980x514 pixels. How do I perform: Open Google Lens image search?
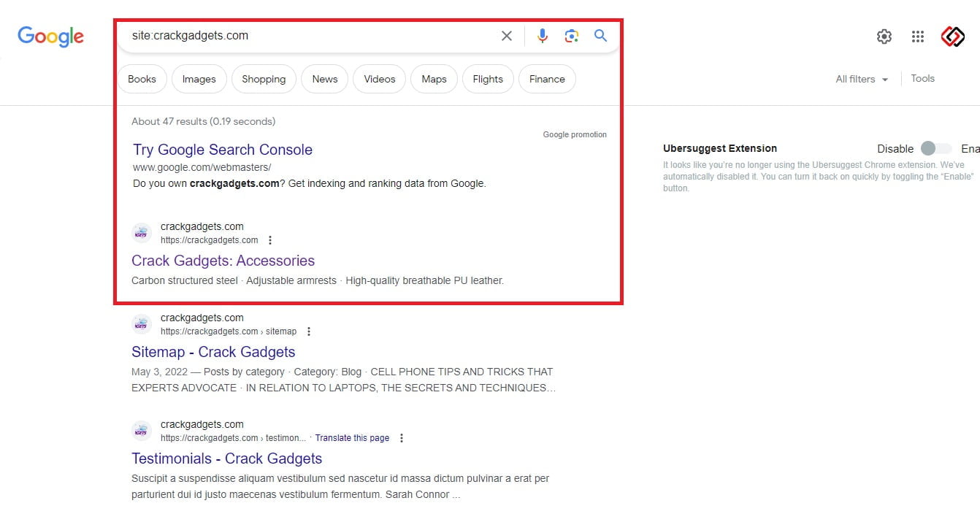coord(572,36)
